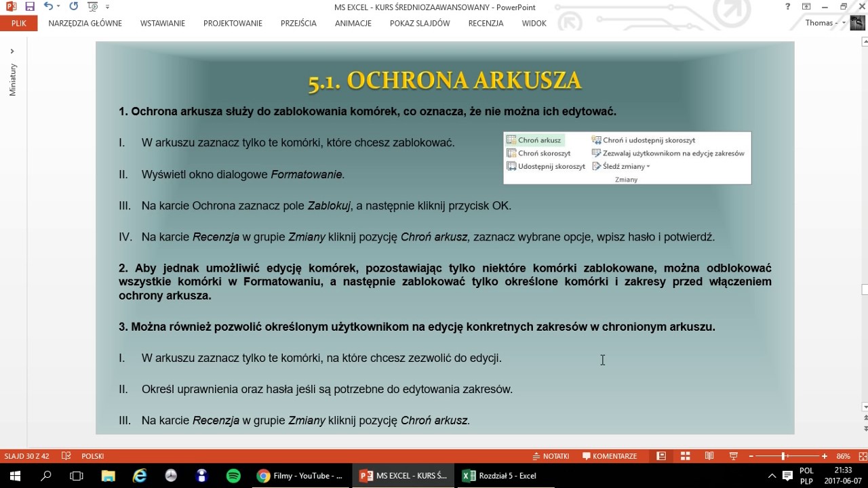Open the PLIK file menu
The width and height of the screenshot is (868, 488).
click(x=19, y=23)
